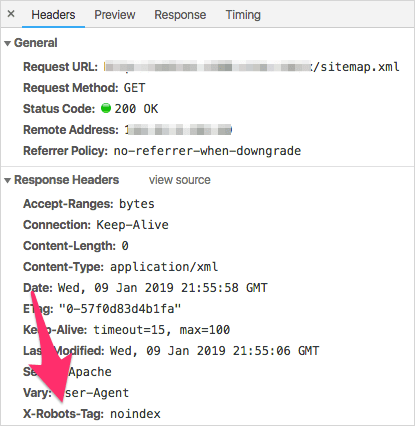Select the blurred Remote Address value
This screenshot has width=415, height=426.
click(178, 130)
